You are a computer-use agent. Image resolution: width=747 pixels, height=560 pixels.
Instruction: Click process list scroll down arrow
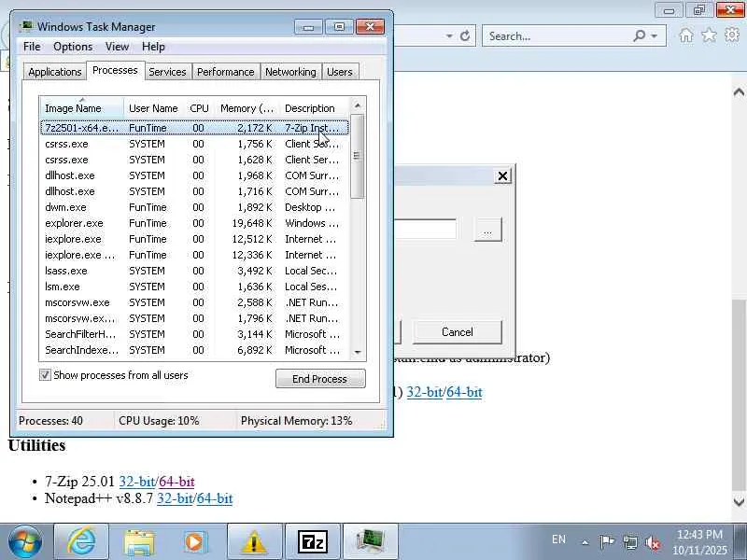coord(358,353)
